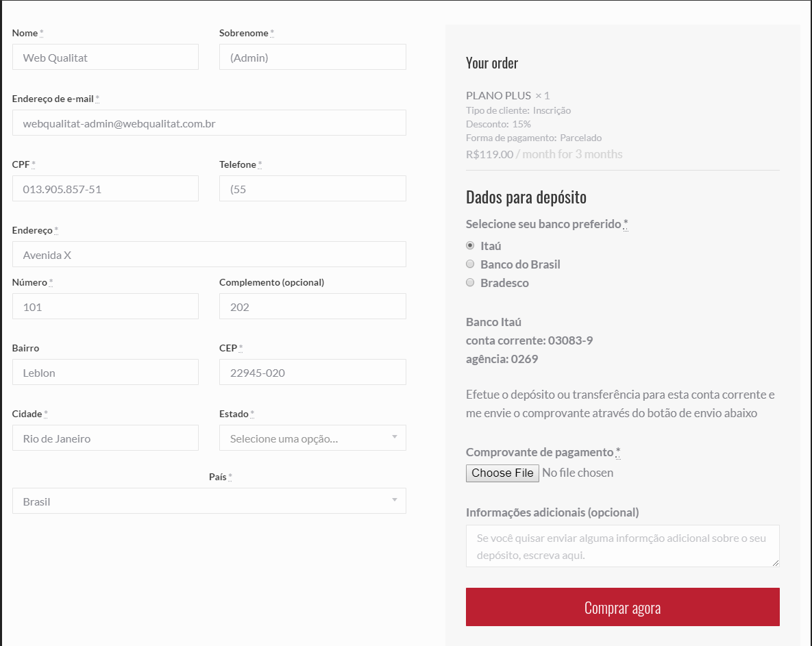Focus the Sobrenome text field

pyautogui.click(x=312, y=58)
